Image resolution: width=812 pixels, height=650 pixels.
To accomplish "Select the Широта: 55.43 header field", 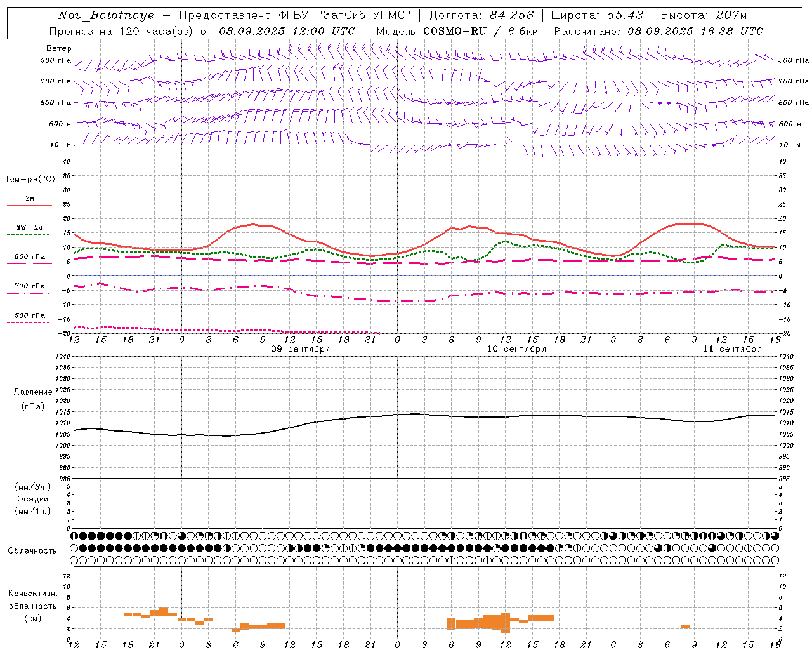I will coord(597,15).
